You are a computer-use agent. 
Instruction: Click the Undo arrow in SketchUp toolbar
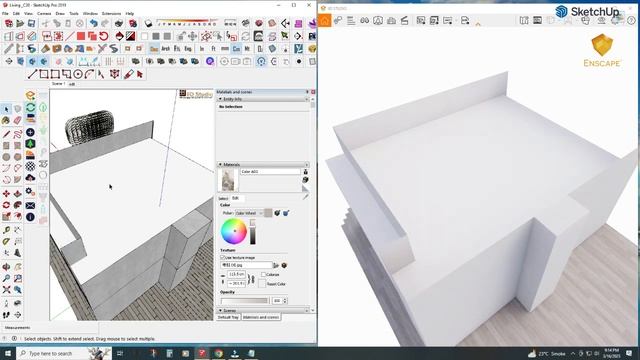point(93,24)
